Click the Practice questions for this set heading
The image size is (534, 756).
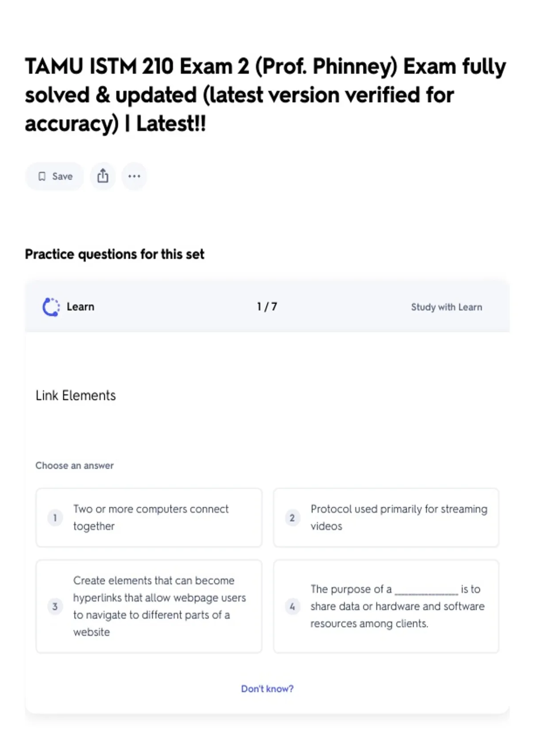(x=115, y=254)
